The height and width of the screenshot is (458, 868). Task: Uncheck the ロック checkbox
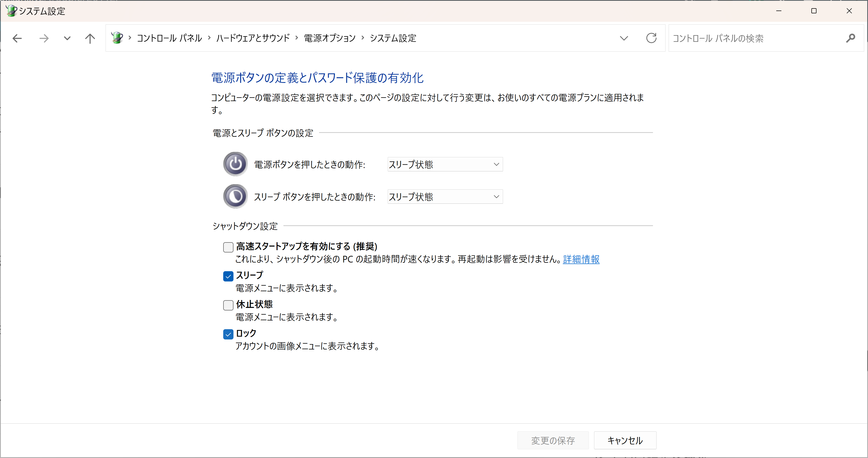click(x=228, y=334)
